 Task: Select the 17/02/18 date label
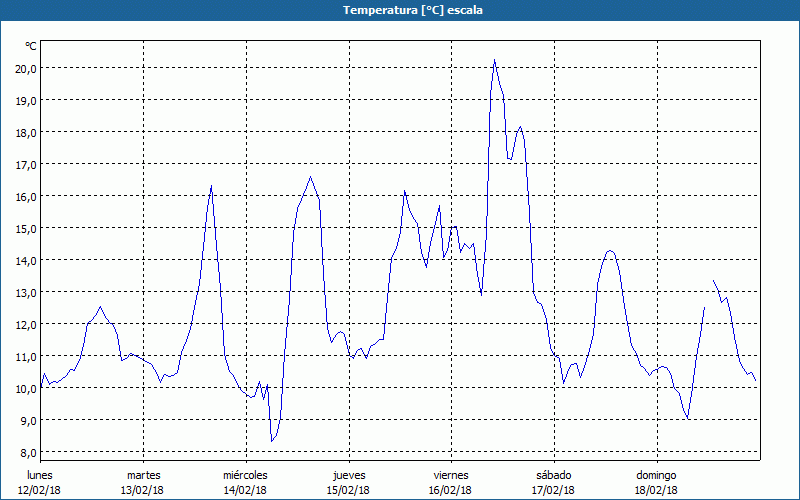click(x=553, y=490)
